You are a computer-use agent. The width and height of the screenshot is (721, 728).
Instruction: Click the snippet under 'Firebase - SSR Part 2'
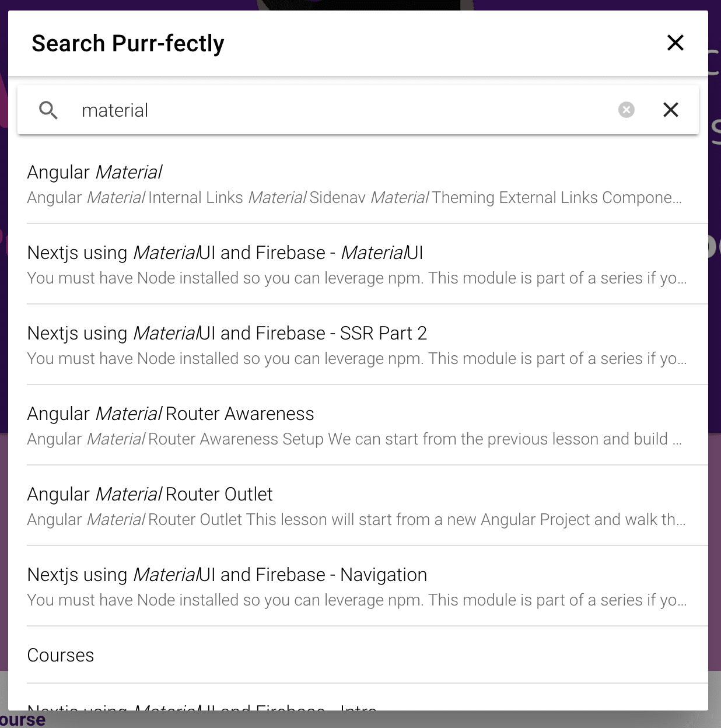coord(357,359)
